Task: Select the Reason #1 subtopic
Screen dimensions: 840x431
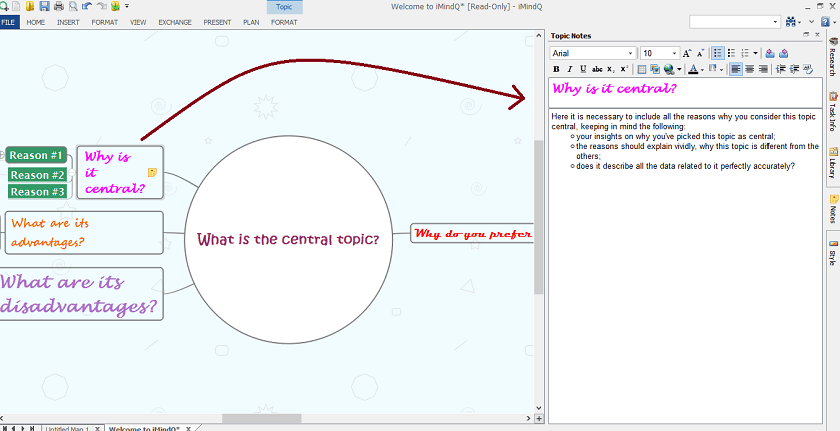Action: click(x=36, y=156)
